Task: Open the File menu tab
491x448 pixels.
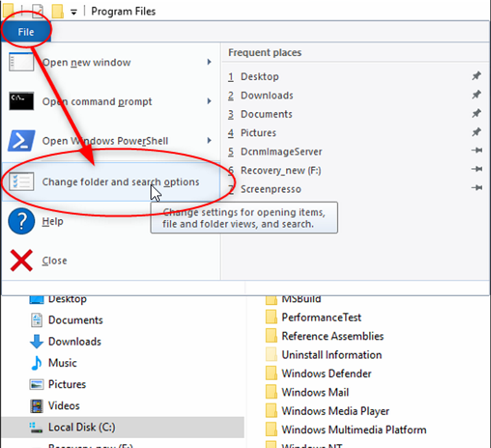Action: (26, 32)
